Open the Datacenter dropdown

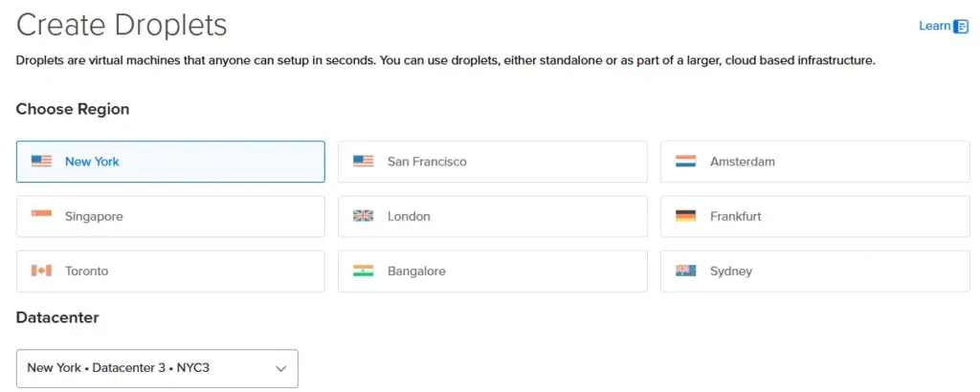click(157, 368)
